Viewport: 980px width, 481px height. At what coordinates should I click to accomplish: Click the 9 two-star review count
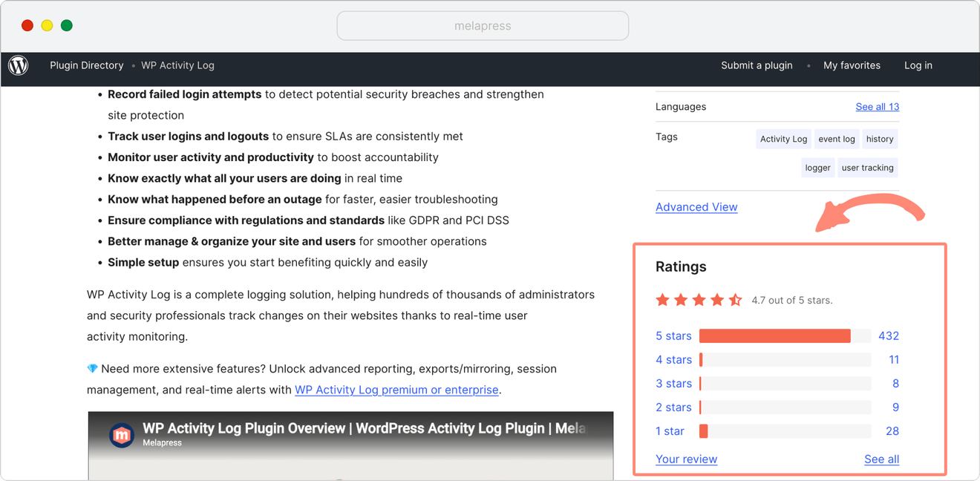[x=896, y=408]
